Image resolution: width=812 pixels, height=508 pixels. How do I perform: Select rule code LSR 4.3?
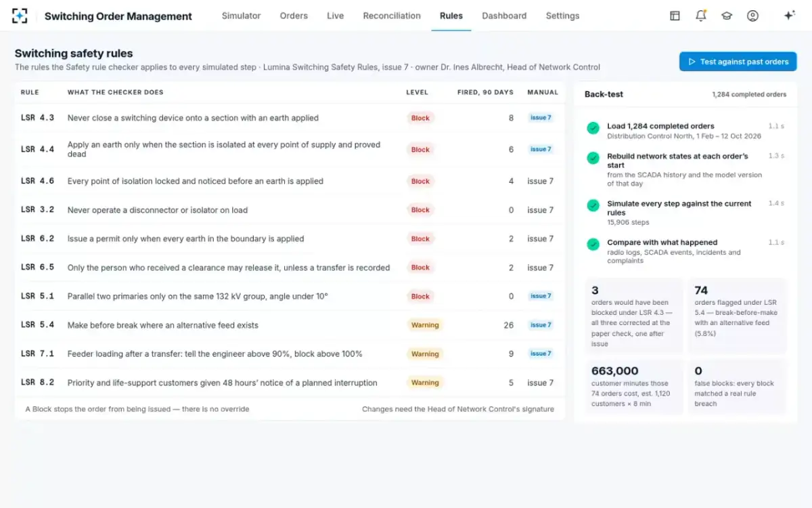[x=37, y=118]
